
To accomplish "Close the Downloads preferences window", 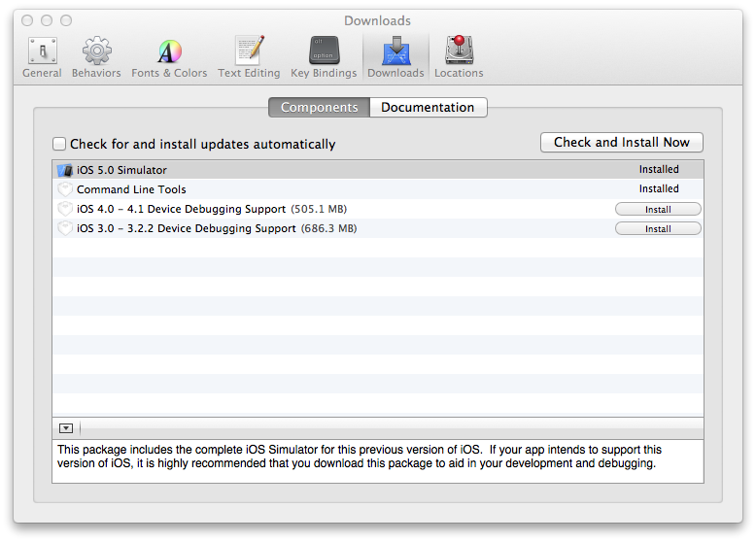I will point(27,20).
